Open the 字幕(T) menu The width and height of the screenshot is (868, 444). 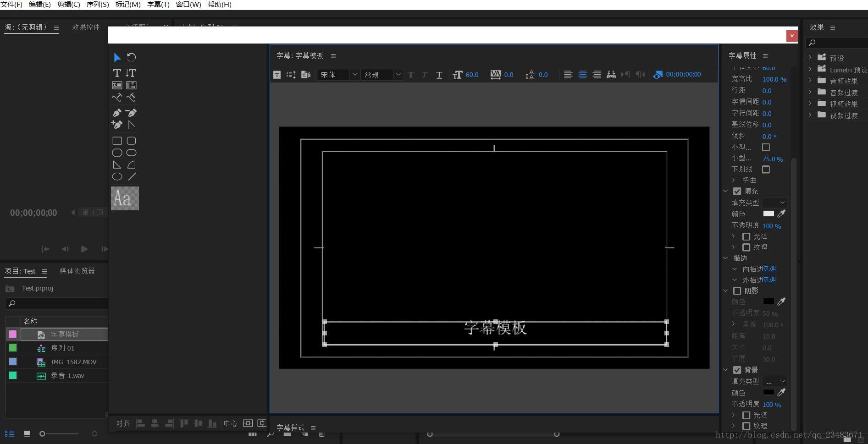158,5
